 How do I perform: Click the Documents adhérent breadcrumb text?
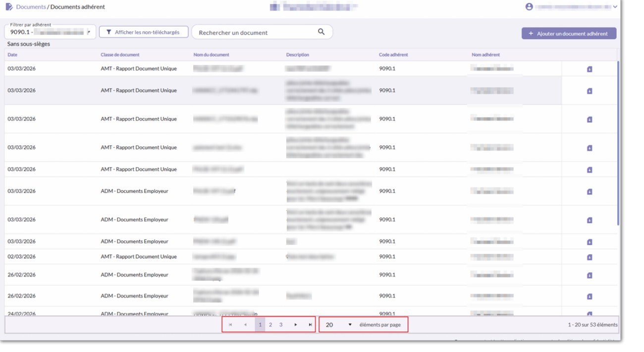[x=78, y=7]
